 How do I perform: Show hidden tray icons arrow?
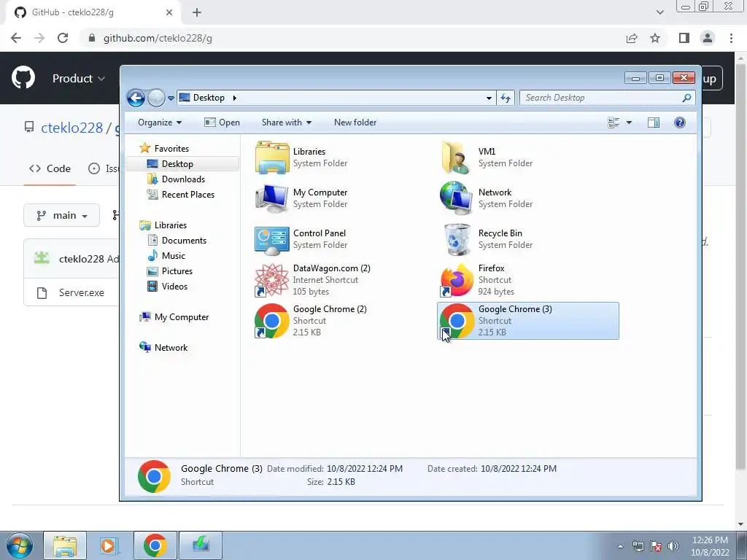coord(620,546)
